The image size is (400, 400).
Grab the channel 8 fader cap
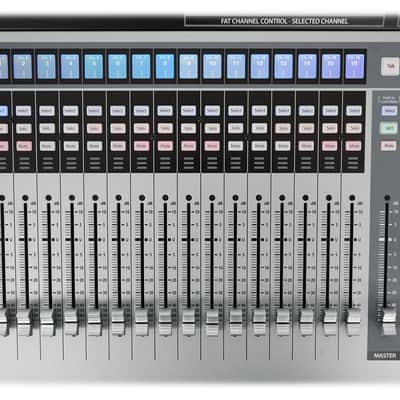(165, 322)
